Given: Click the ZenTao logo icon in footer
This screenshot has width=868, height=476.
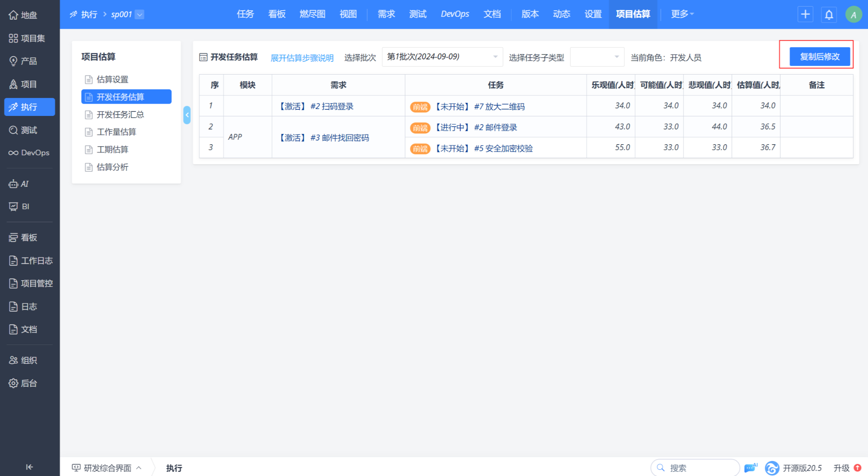Looking at the screenshot, I should (x=772, y=468).
